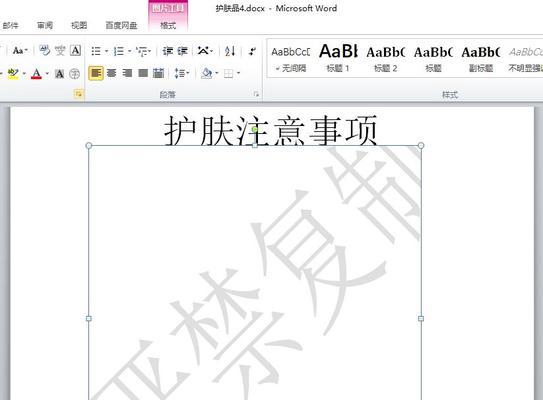This screenshot has width=543, height=400.
Task: Open the Paragraph dialog launcher
Action: (256, 94)
